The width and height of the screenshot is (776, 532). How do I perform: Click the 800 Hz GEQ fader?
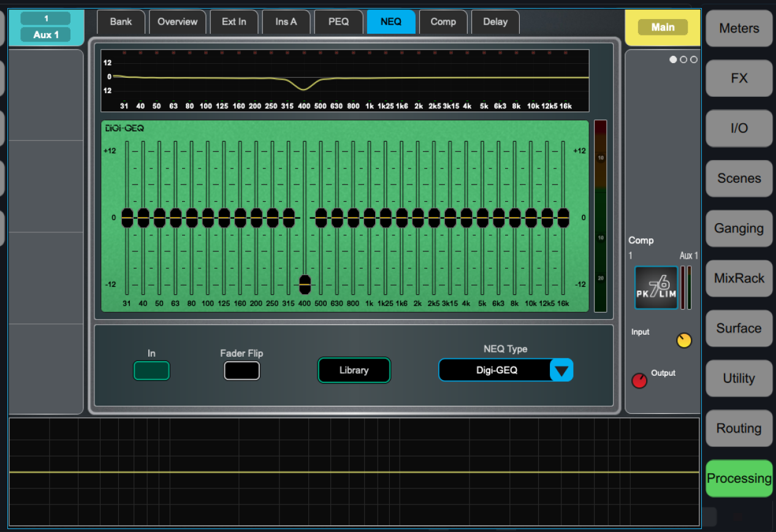pyautogui.click(x=353, y=218)
